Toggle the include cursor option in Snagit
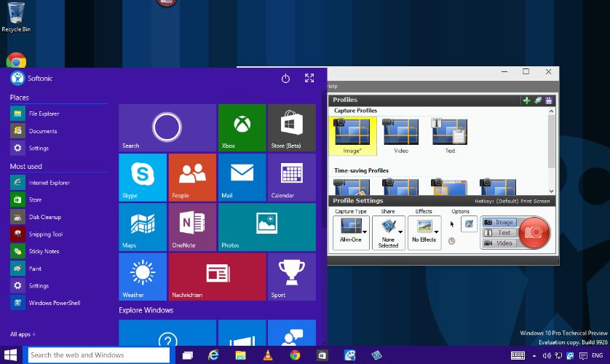 click(x=452, y=224)
